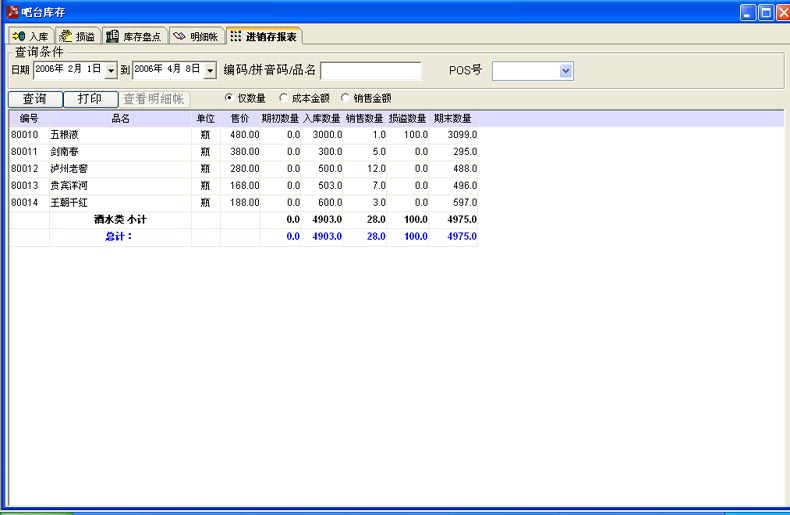Maximize the 吧台库存 window
The width and height of the screenshot is (790, 515).
pos(766,12)
